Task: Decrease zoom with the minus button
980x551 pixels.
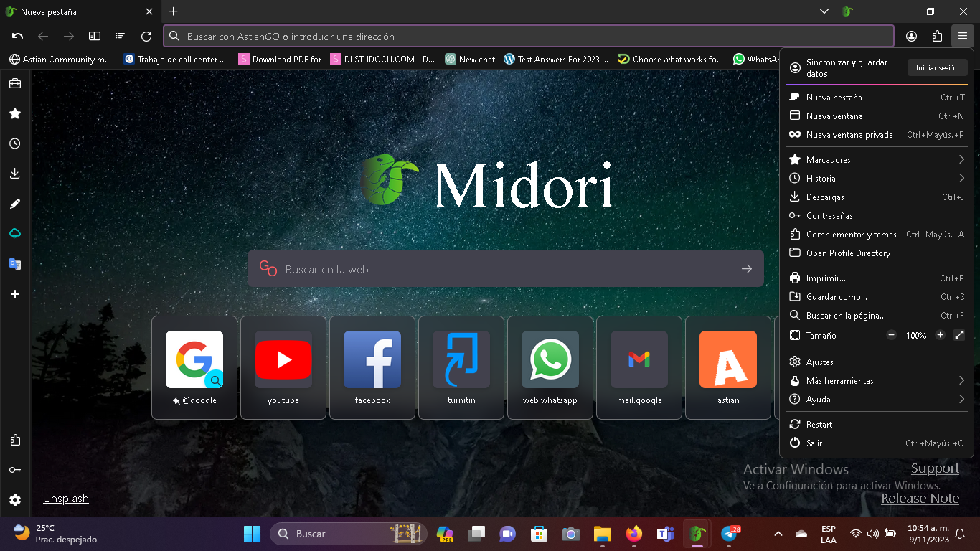Action: click(892, 335)
